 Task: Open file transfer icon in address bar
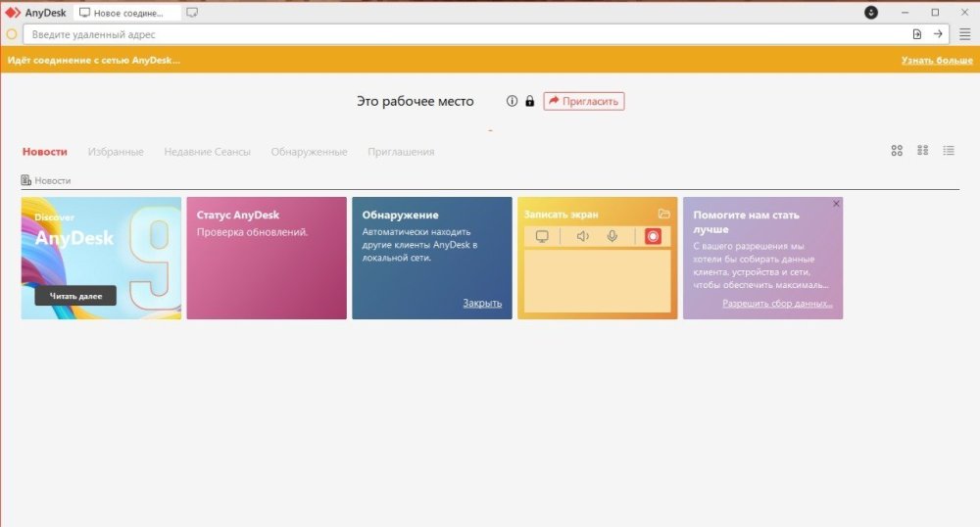coord(917,34)
